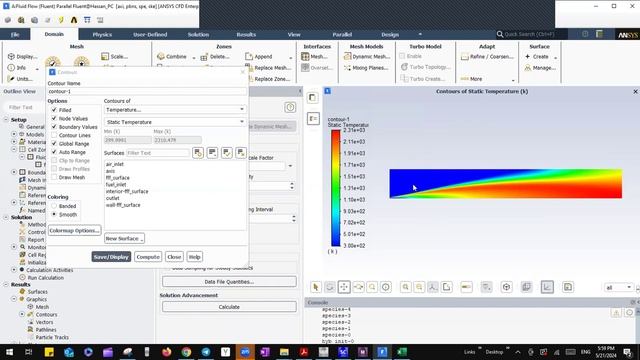Image resolution: width=640 pixels, height=360 pixels.
Task: Open Dynamic Mesh from Mesh Models
Action: point(367,56)
